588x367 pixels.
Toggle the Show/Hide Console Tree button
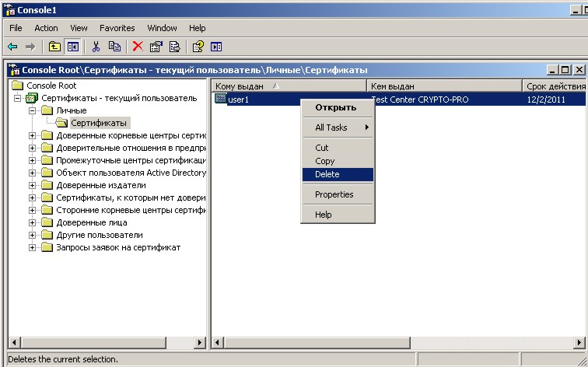[x=72, y=47]
